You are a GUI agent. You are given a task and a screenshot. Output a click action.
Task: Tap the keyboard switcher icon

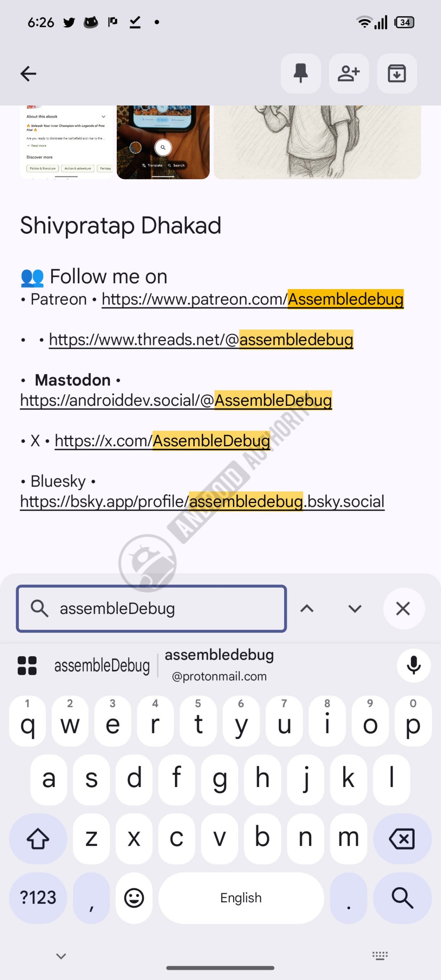pyautogui.click(x=380, y=956)
